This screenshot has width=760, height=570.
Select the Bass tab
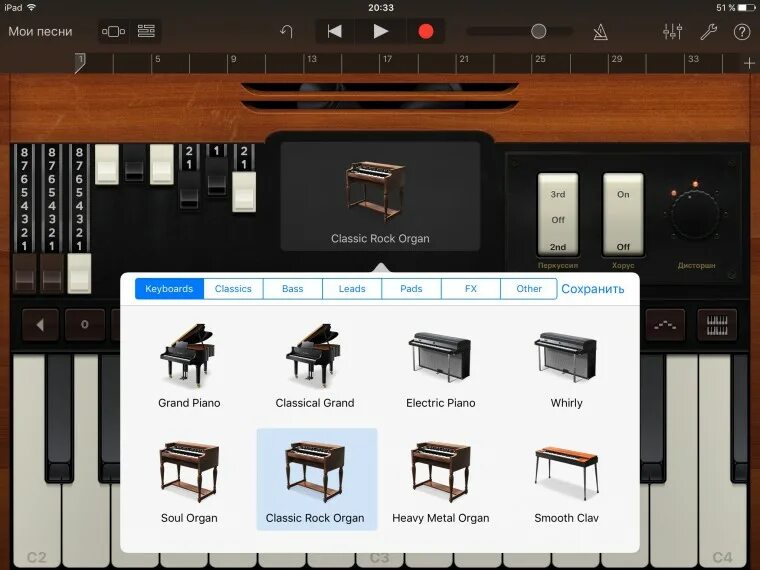pyautogui.click(x=292, y=289)
